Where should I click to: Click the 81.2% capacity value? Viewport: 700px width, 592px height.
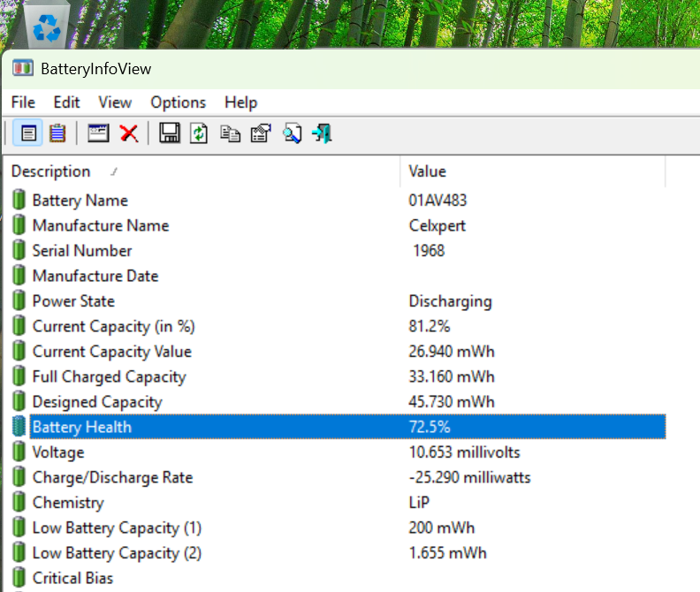[x=429, y=326]
